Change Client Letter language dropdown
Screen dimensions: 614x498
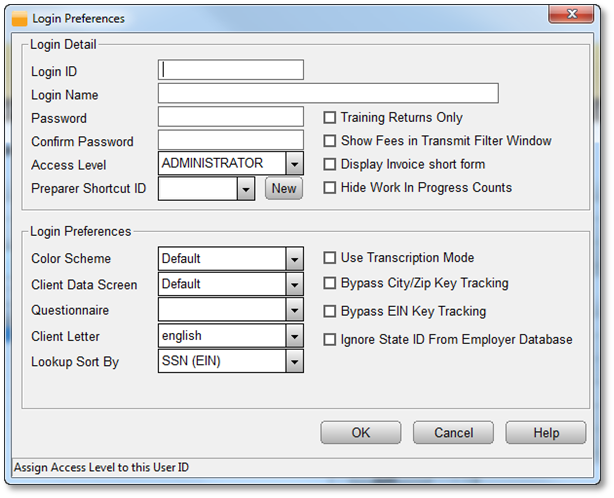294,336
